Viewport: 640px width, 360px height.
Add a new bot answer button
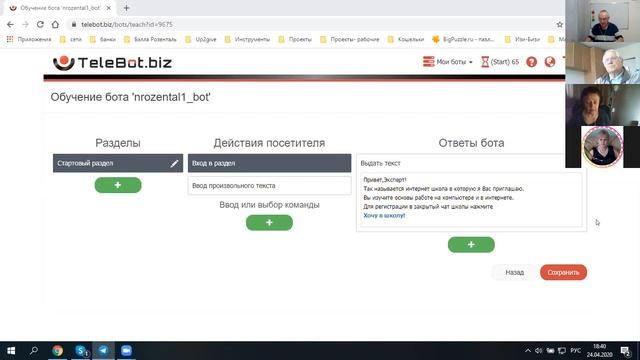(471, 244)
